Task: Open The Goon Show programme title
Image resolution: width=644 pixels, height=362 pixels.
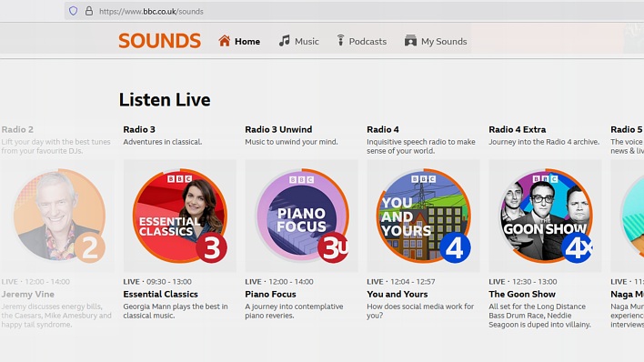Action: click(x=522, y=294)
